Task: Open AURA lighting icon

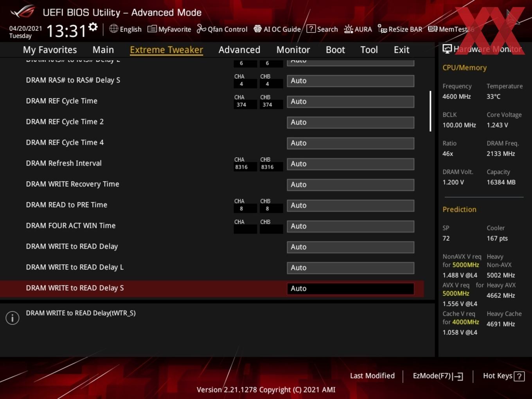Action: pyautogui.click(x=349, y=29)
